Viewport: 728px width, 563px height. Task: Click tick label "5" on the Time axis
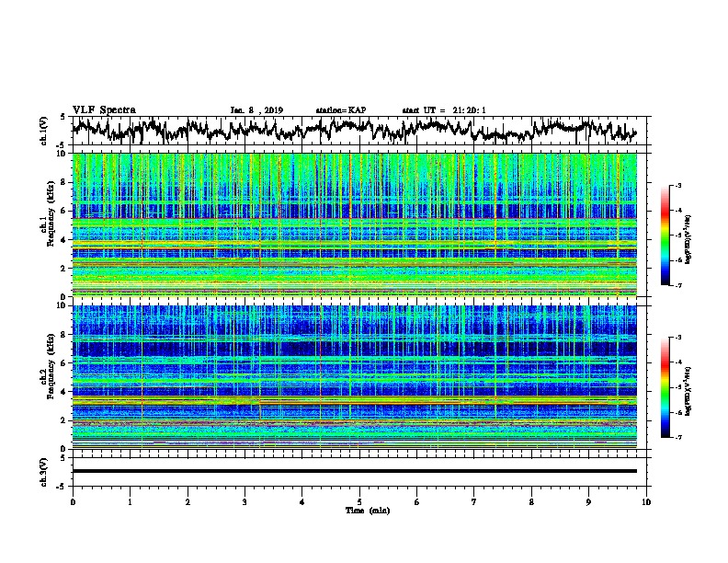(x=359, y=502)
